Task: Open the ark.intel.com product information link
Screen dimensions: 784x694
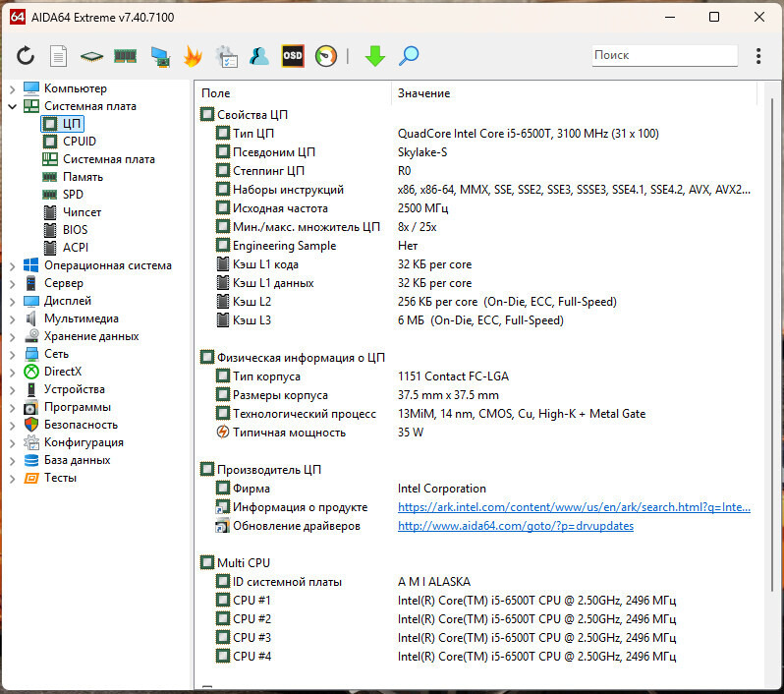Action: coord(573,507)
